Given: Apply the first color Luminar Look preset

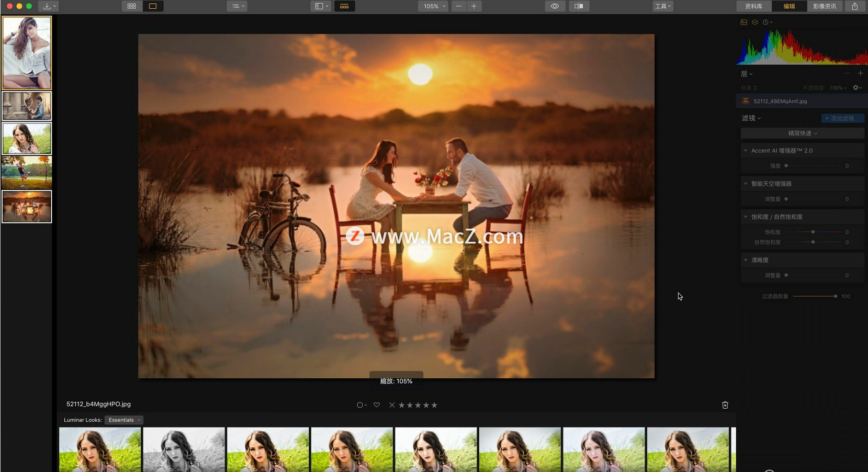Looking at the screenshot, I should 100,449.
